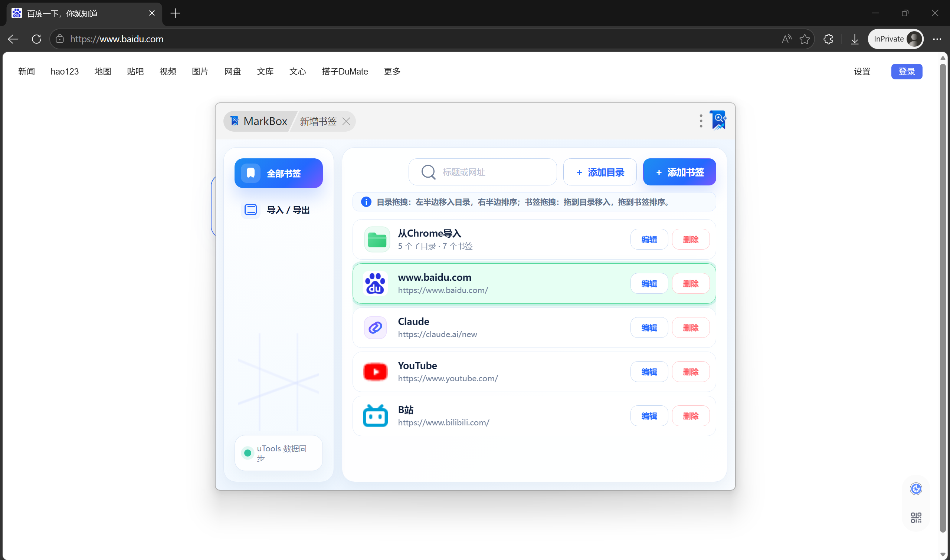Image resolution: width=950 pixels, height=560 pixels.
Task: Open a new browser tab
Action: pos(175,13)
